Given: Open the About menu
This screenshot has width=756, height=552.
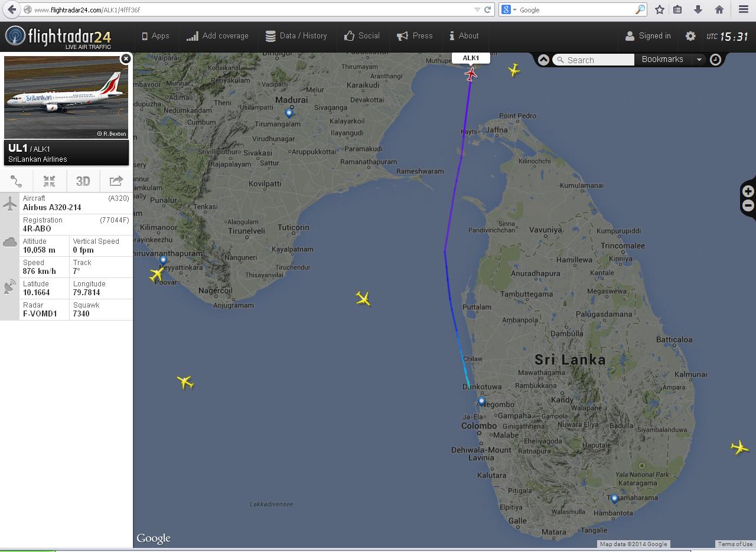Looking at the screenshot, I should tap(464, 36).
